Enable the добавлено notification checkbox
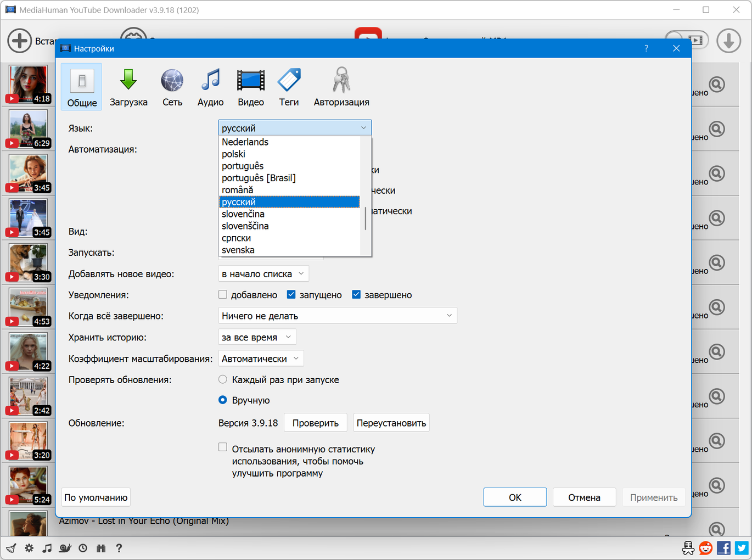 (223, 295)
